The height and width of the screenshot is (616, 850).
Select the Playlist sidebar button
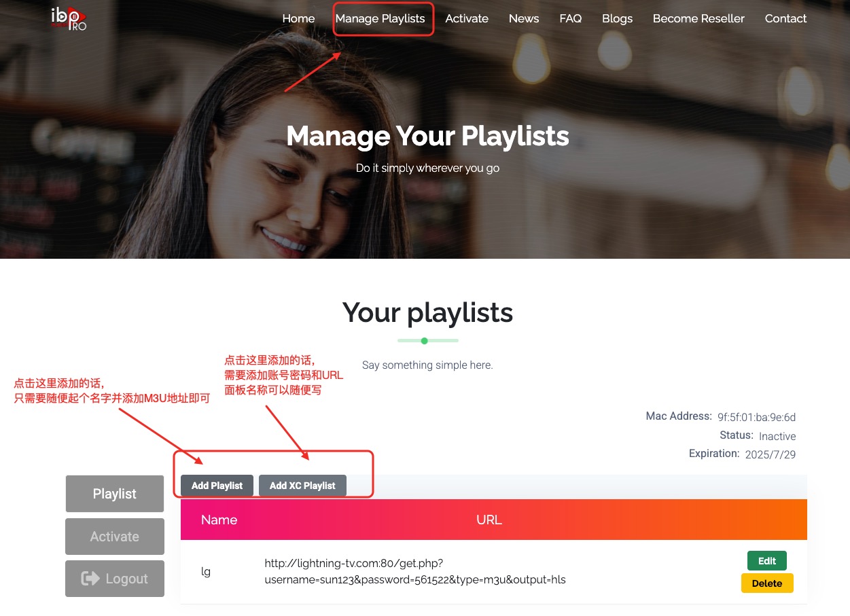(115, 494)
